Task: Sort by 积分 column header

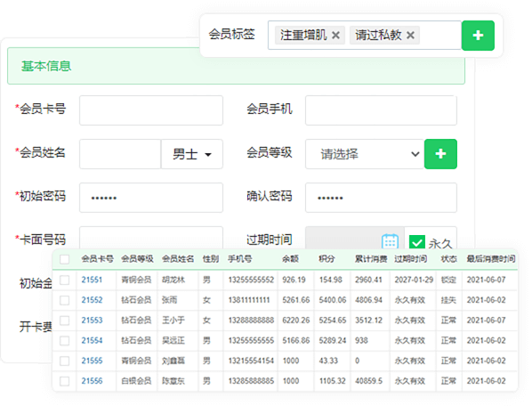Action: pyautogui.click(x=326, y=259)
